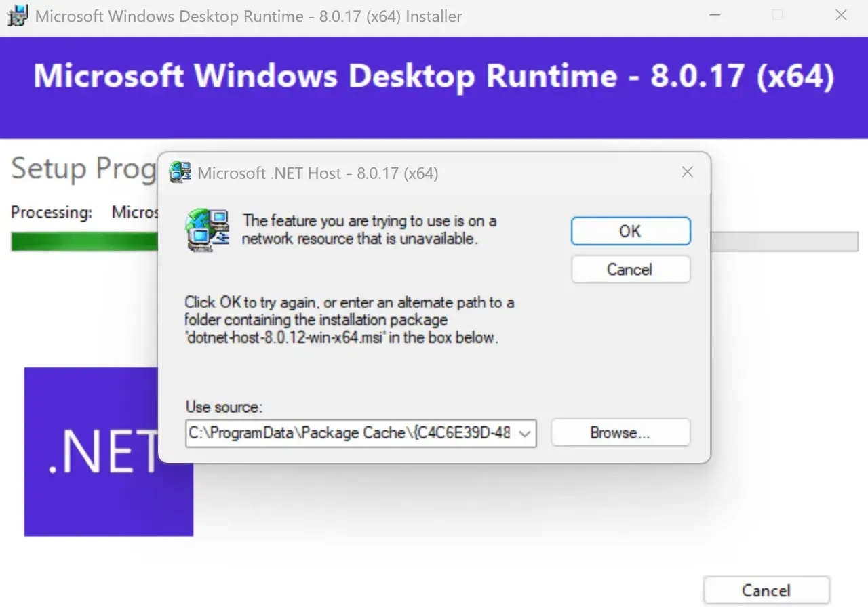This screenshot has width=868, height=616.
Task: Click the 'Microsoft .NET Host - 8.0.17 (x64)' title
Action: (318, 173)
